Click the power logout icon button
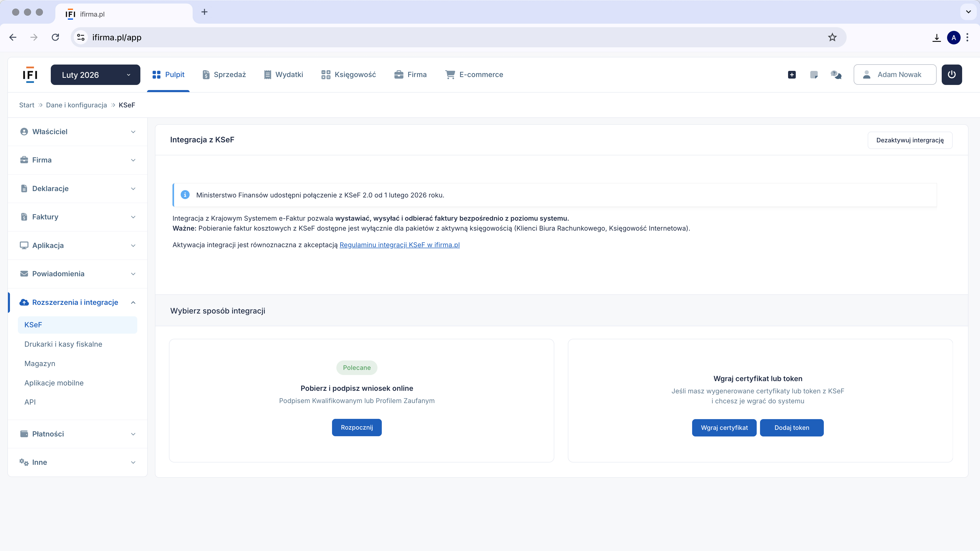Viewport: 980px width, 551px height. (951, 74)
